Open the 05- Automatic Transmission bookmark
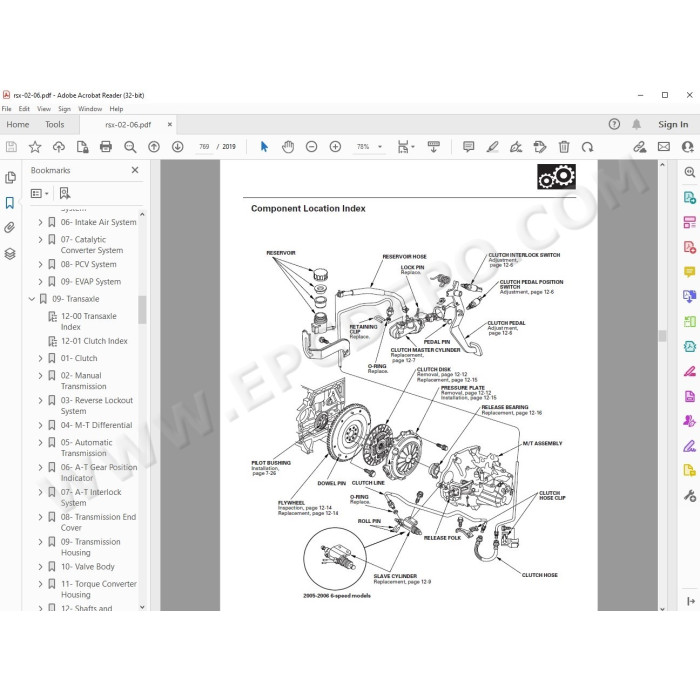700x700 pixels. click(x=86, y=448)
